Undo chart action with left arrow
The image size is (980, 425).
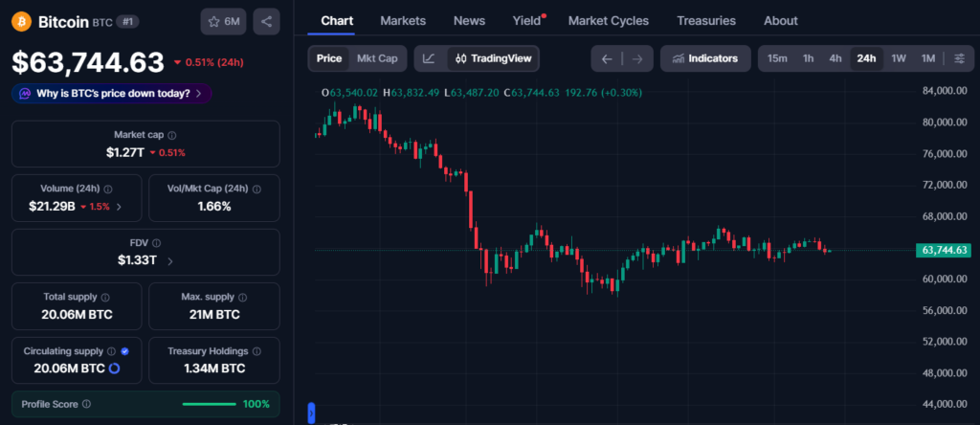(607, 58)
